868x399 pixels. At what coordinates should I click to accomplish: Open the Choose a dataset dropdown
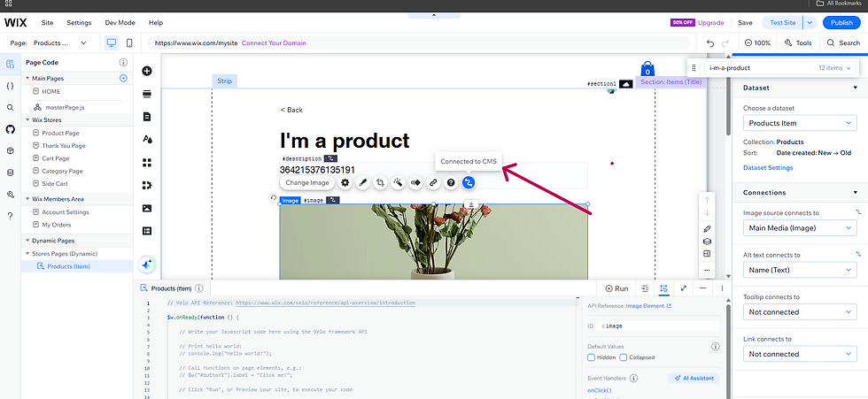tap(800, 123)
